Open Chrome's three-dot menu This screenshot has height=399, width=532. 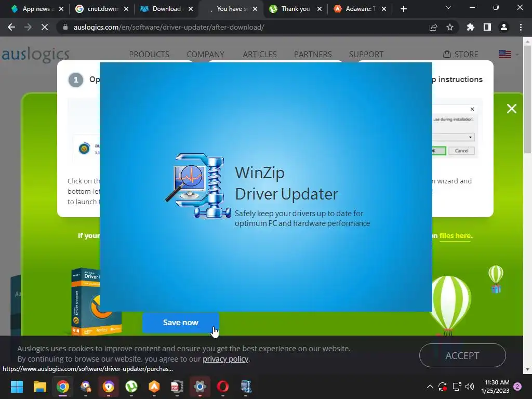click(521, 27)
